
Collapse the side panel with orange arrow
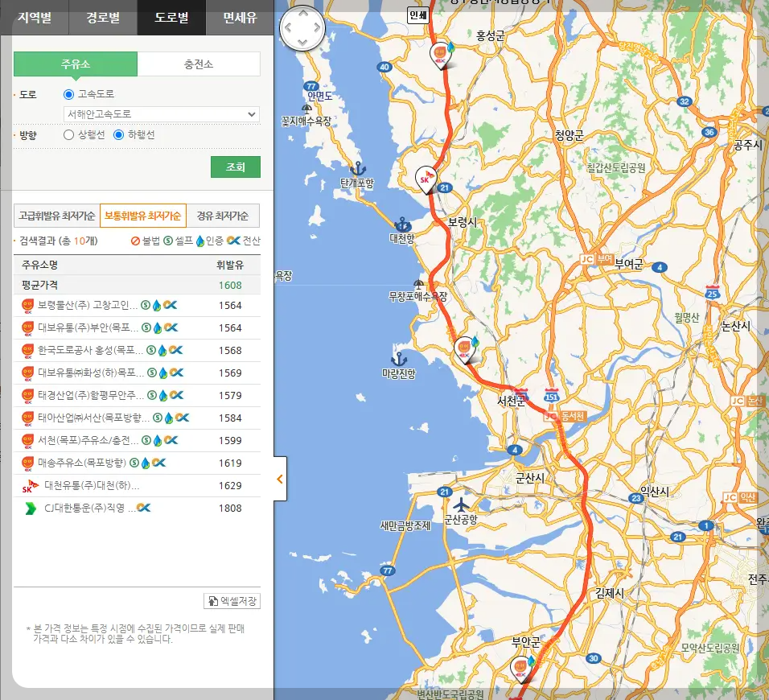(x=280, y=479)
